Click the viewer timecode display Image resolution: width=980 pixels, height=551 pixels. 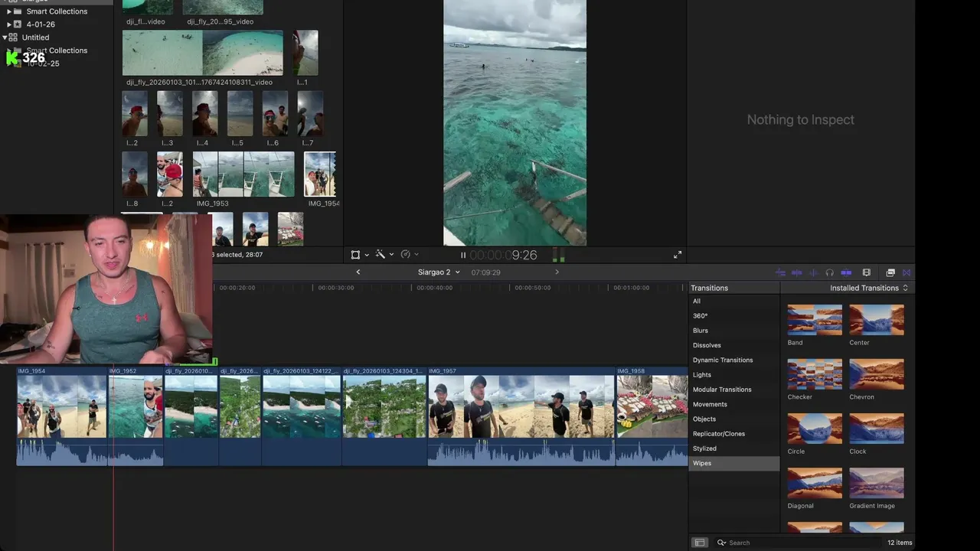tap(503, 255)
